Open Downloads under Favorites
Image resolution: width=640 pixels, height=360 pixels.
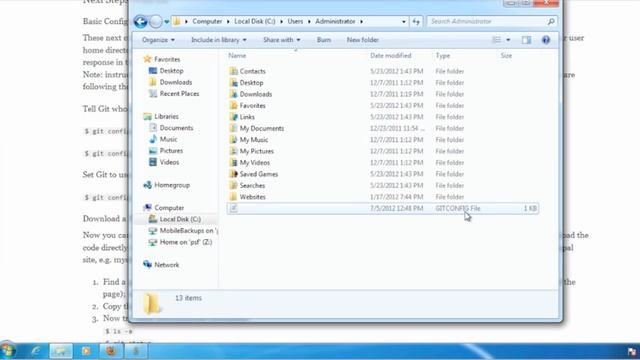176,82
